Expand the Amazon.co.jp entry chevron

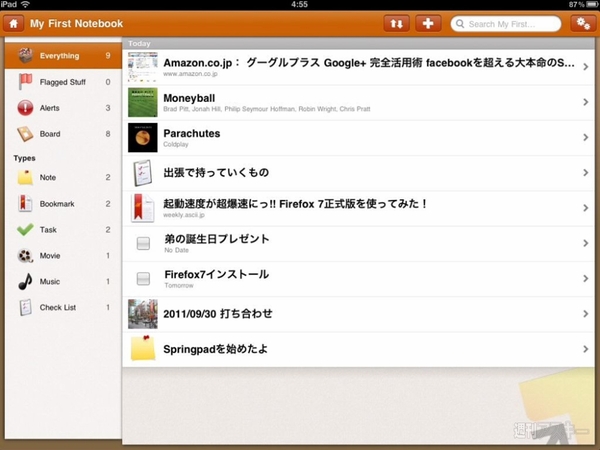point(585,67)
